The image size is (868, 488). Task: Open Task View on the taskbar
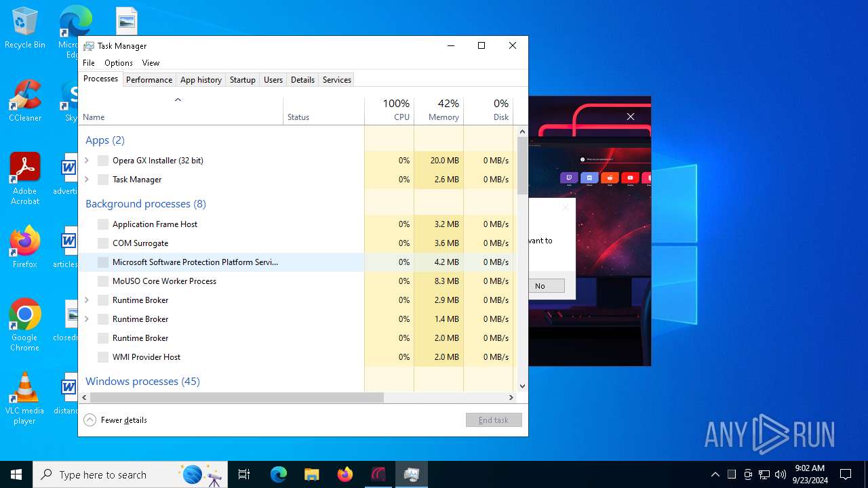point(244,474)
